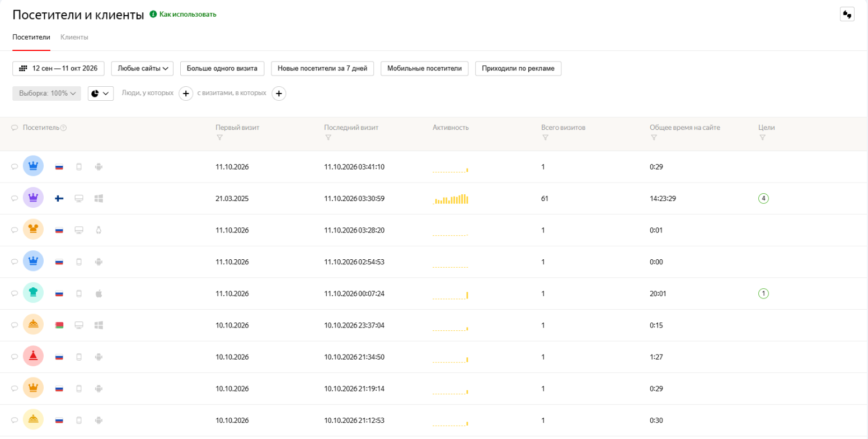This screenshot has height=439, width=868.
Task: Switch to the "Посетители" tab
Action: (31, 38)
